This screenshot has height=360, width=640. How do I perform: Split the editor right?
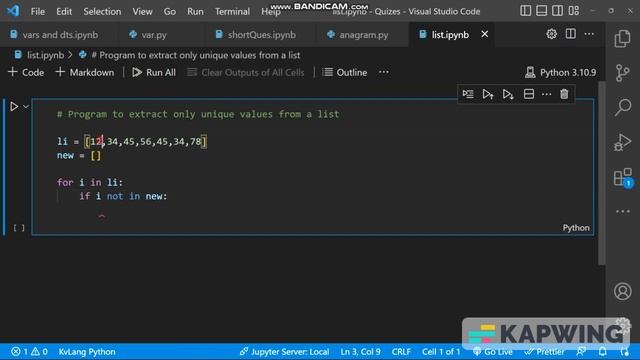[x=571, y=34]
